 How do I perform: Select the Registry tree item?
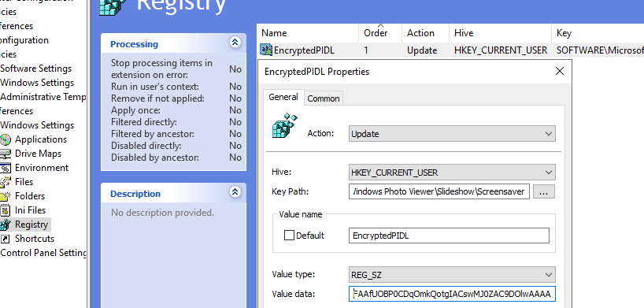click(x=31, y=225)
